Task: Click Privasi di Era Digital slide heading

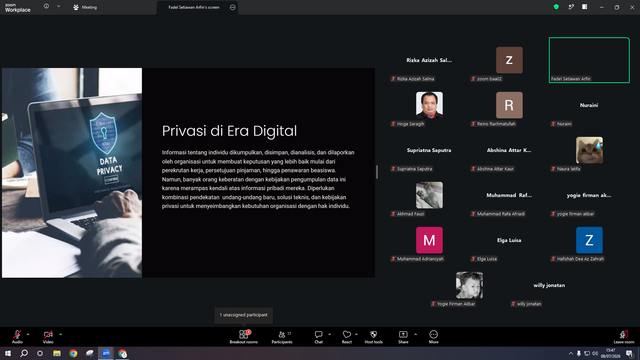Action: tap(229, 131)
